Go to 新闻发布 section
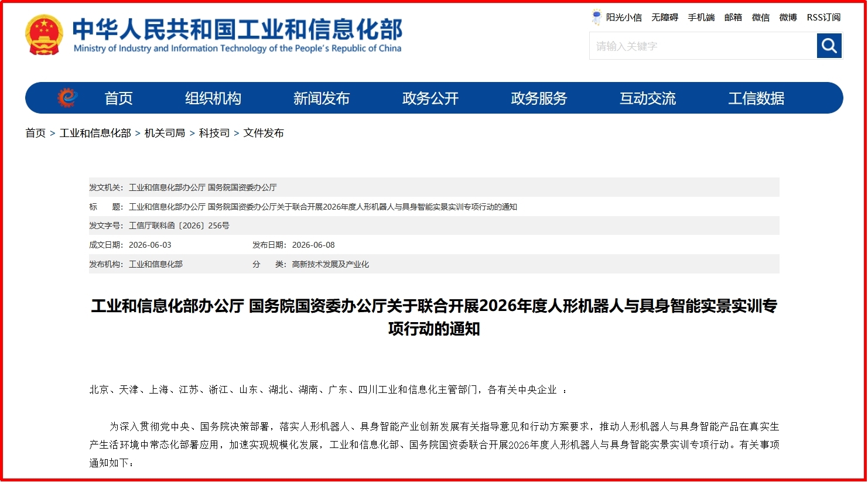This screenshot has height=482, width=868. [x=322, y=98]
